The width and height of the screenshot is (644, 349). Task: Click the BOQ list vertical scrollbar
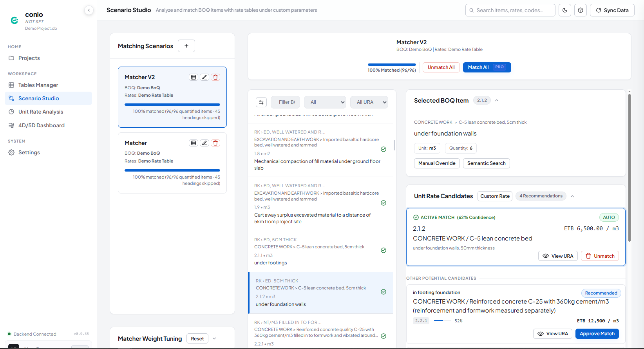[x=394, y=145]
